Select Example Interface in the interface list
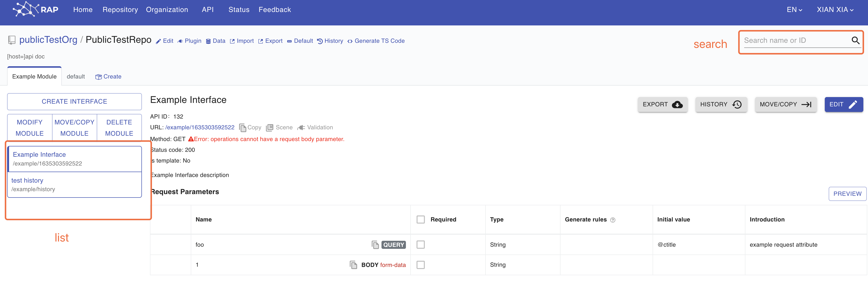The image size is (868, 286). (74, 159)
